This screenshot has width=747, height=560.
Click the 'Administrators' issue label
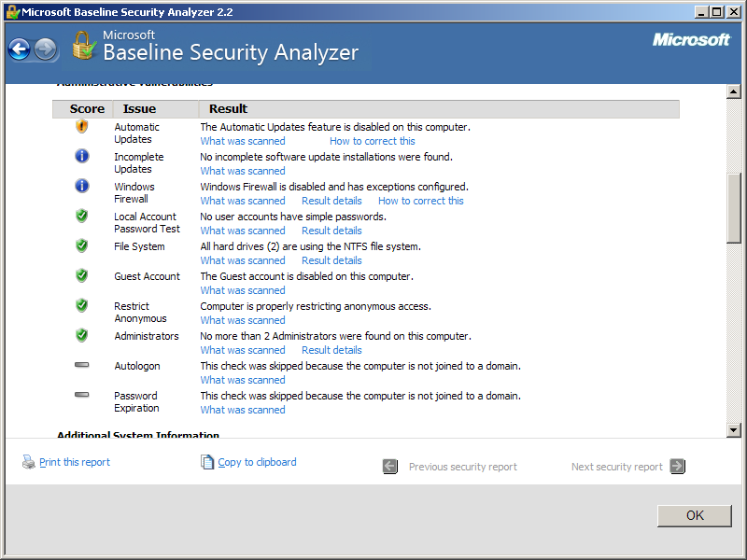pyautogui.click(x=147, y=336)
